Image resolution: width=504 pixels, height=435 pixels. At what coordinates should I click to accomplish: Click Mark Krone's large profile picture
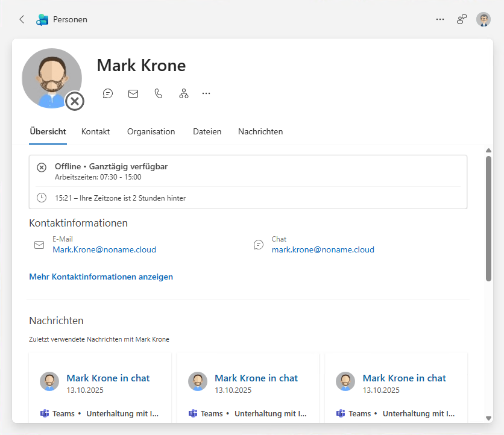52,78
